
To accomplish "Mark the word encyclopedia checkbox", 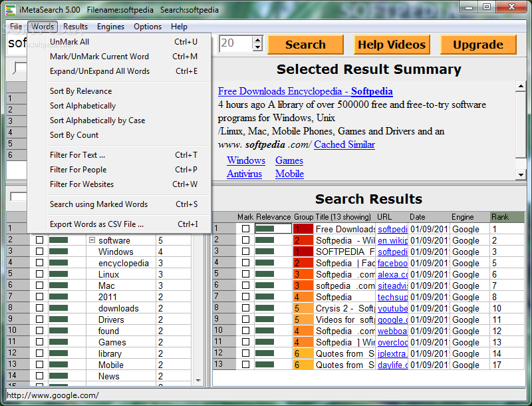I will (x=39, y=263).
